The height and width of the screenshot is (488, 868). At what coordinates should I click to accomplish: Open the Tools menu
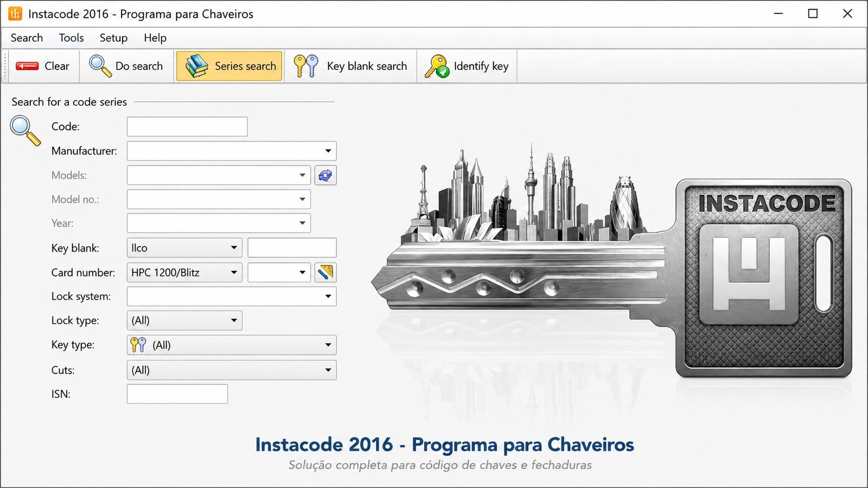(71, 38)
